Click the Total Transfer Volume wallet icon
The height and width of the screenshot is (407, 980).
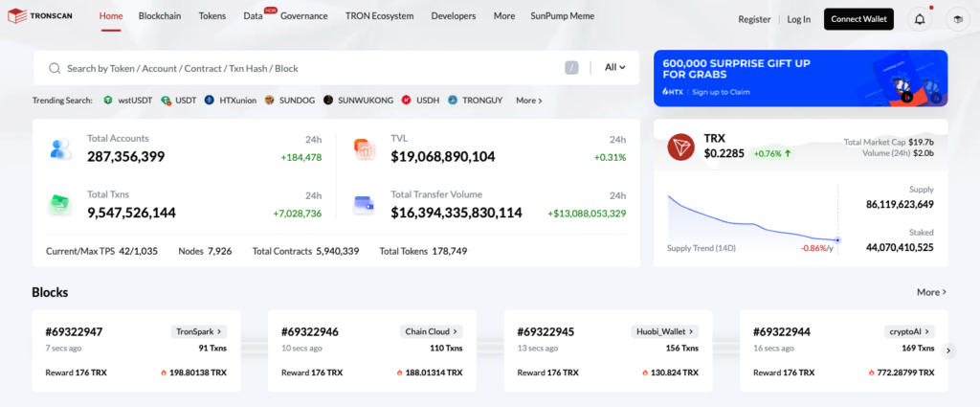point(364,204)
